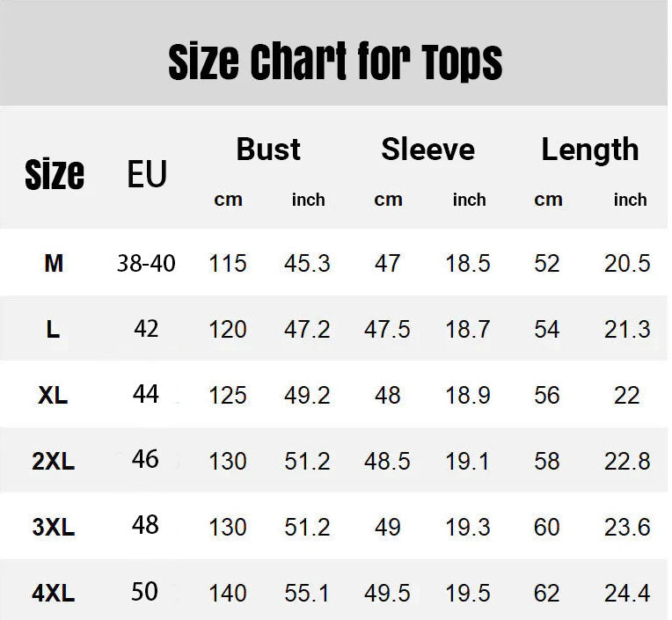Click the EU column header
Viewport: 672px width, 620px height.
coord(146,174)
